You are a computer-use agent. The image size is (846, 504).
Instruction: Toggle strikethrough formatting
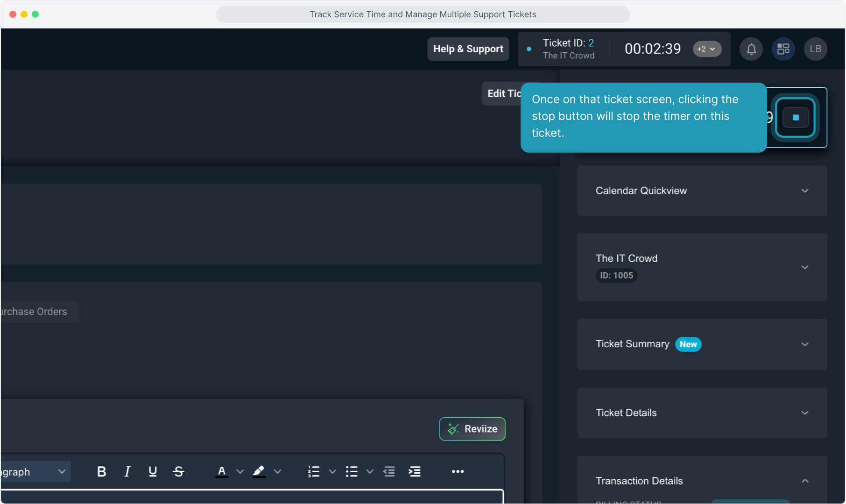[x=178, y=472]
